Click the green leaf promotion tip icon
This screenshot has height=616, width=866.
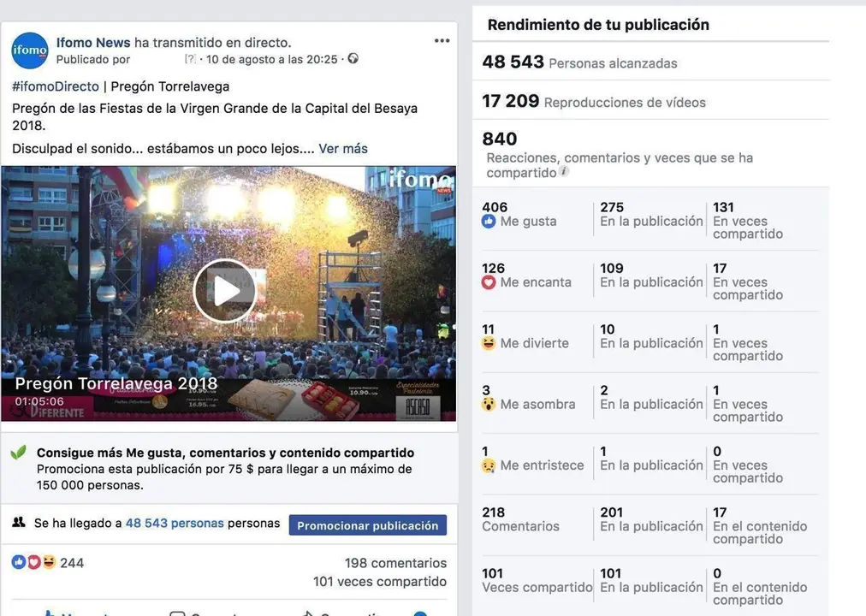[19, 453]
